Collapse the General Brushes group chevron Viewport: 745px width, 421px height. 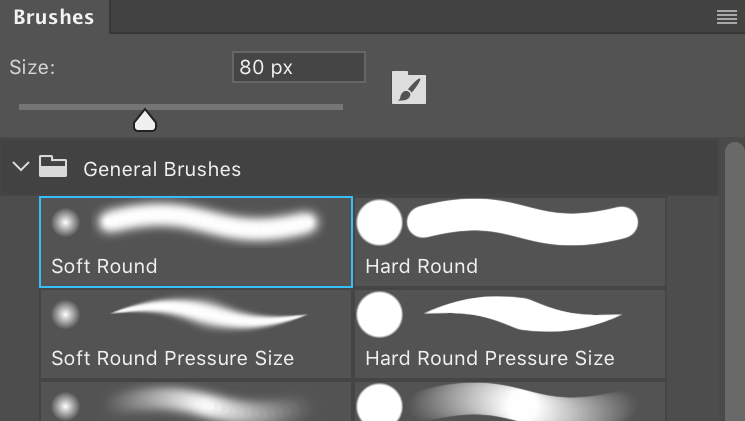pos(21,167)
